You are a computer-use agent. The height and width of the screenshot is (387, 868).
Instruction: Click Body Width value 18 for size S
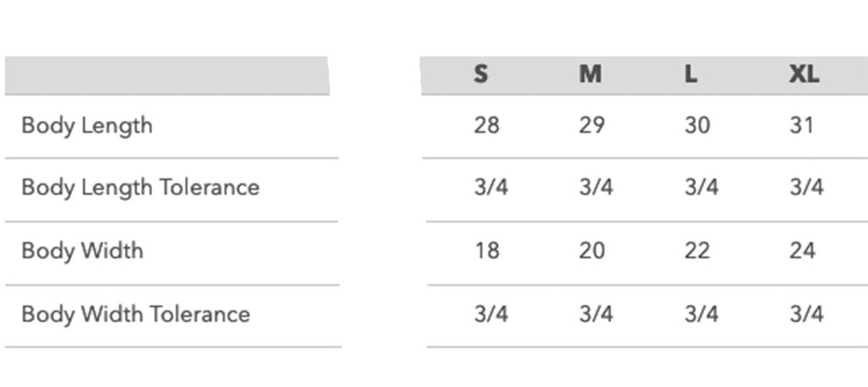pos(487,251)
